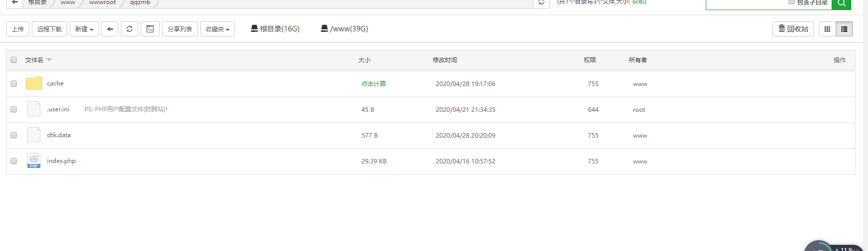The width and height of the screenshot is (868, 251).
Task: Click the 上传 upload button
Action: point(18,29)
